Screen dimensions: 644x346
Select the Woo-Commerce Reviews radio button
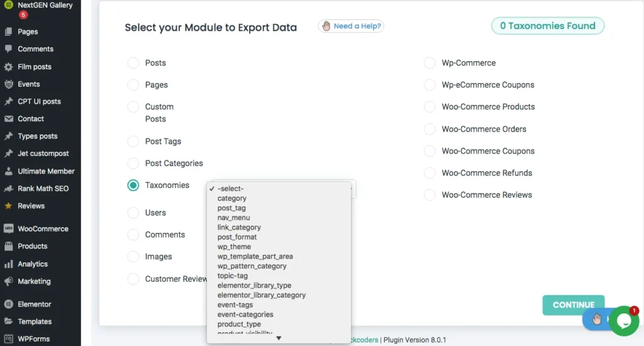coord(430,195)
